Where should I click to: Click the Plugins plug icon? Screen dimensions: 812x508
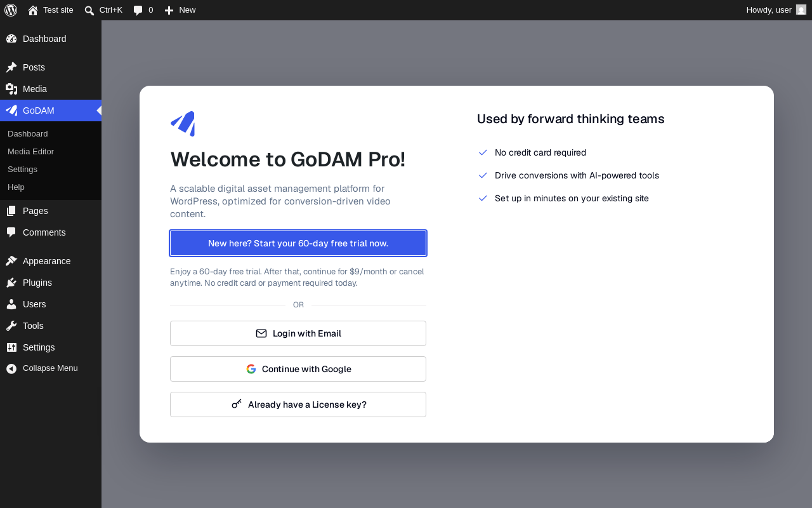tap(11, 283)
